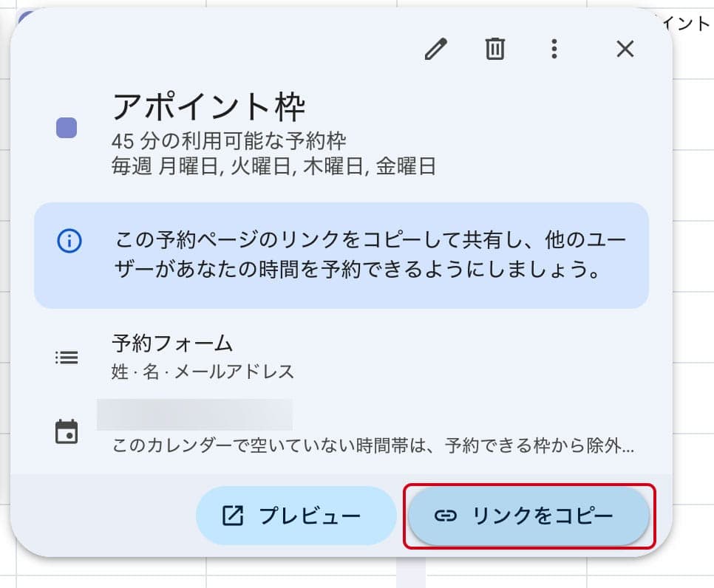Viewport: 714px width, 588px height.
Task: Click the pencil edit icon
Action: tap(436, 49)
